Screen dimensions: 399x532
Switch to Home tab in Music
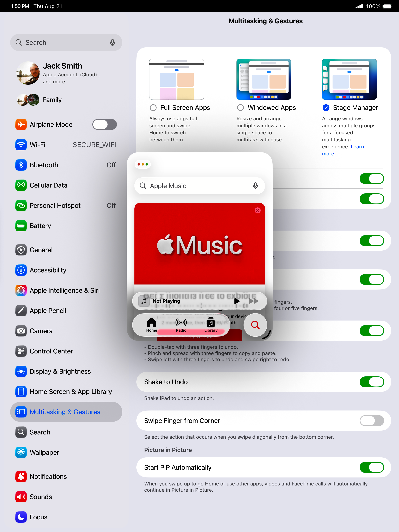point(152,325)
